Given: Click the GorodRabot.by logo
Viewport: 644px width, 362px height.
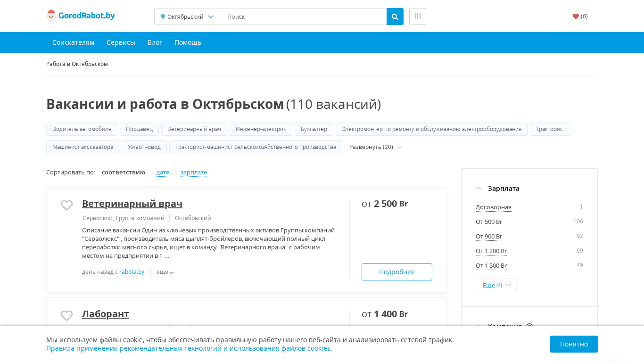Looking at the screenshot, I should [81, 16].
